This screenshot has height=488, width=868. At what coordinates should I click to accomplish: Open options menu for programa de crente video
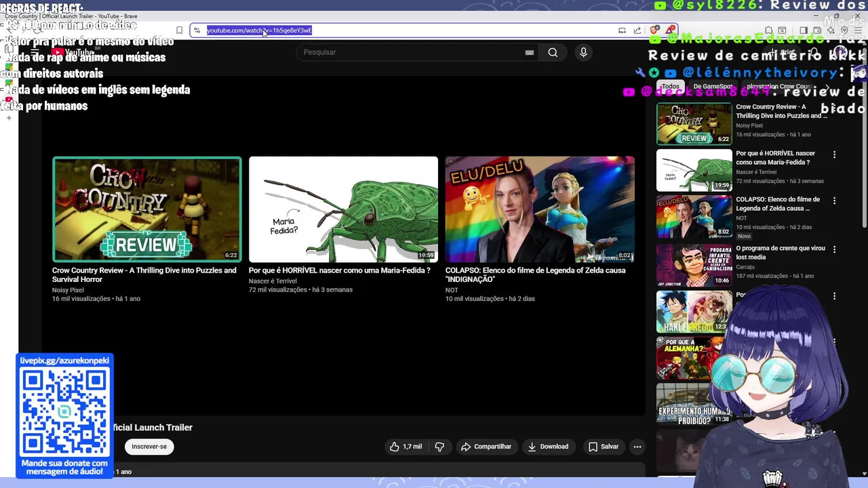[x=834, y=249]
